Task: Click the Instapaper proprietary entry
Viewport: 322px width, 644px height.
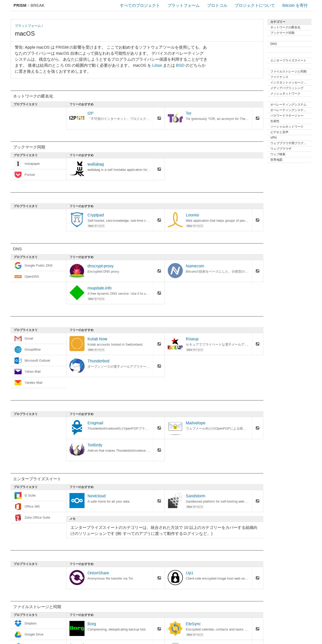Action: (38, 164)
